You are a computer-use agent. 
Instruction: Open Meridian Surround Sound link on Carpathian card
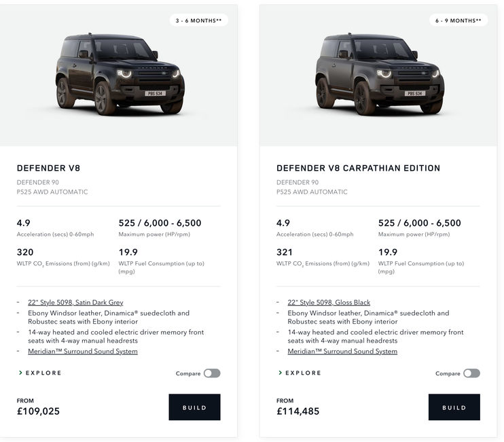[342, 352]
